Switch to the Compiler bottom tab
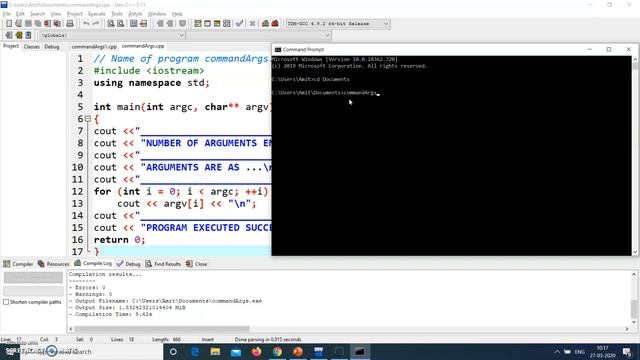640x360 pixels. tap(18, 264)
